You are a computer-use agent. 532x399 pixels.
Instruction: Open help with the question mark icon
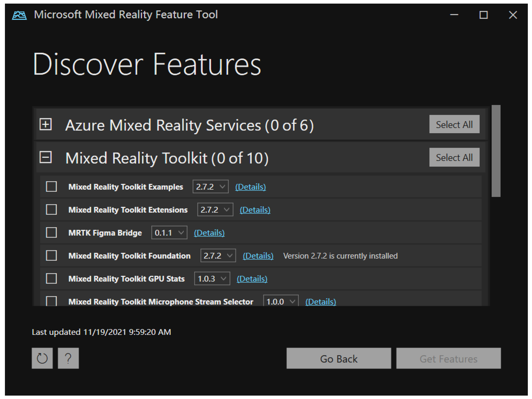(68, 358)
